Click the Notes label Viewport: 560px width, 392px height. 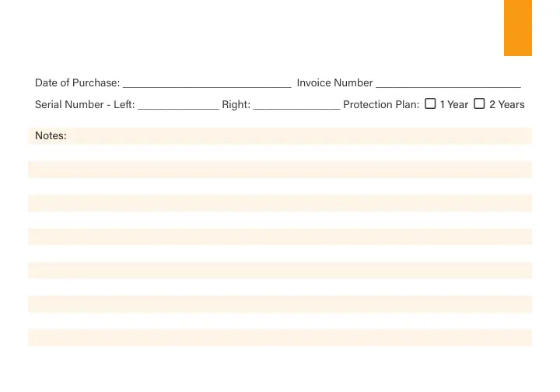click(x=51, y=136)
